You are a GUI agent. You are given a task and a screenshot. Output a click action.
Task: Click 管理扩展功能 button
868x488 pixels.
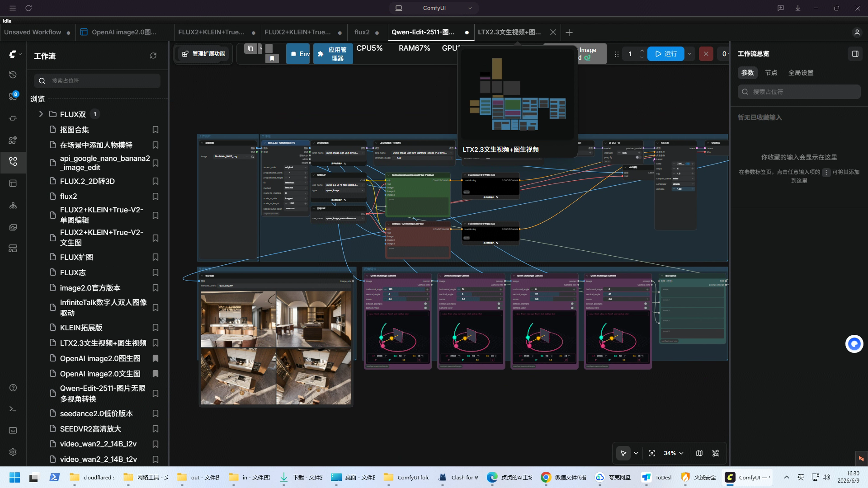pyautogui.click(x=203, y=54)
